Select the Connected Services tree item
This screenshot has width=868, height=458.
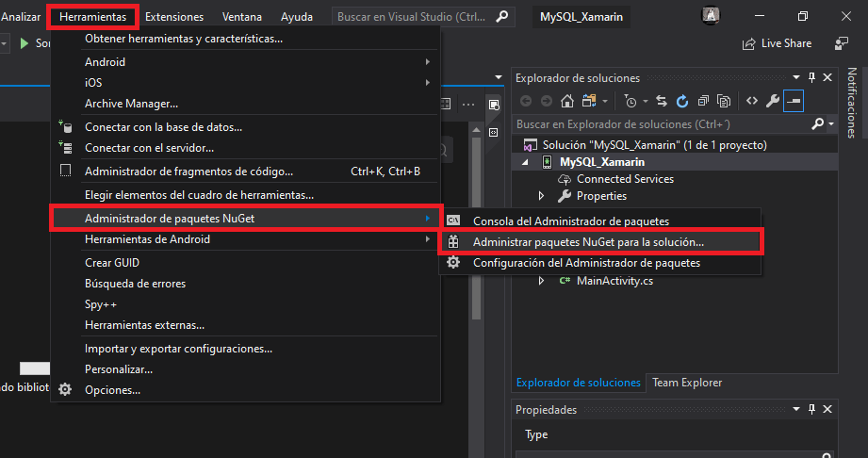tap(625, 179)
